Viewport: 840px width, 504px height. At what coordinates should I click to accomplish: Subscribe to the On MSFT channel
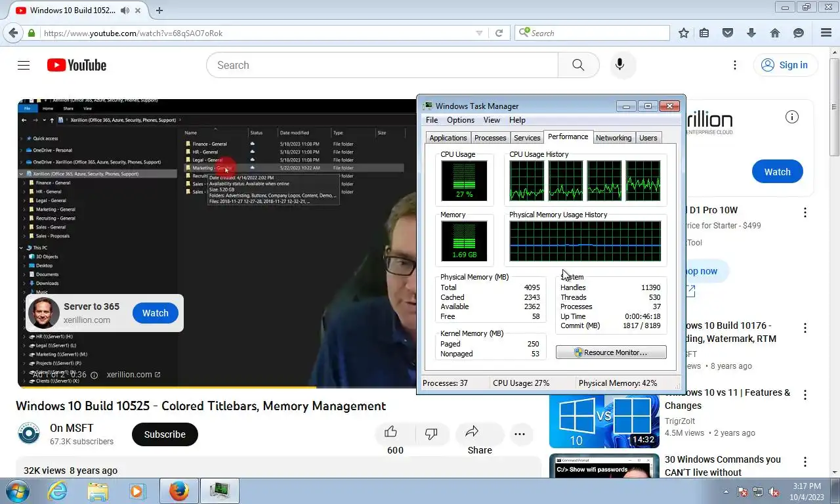(x=165, y=434)
